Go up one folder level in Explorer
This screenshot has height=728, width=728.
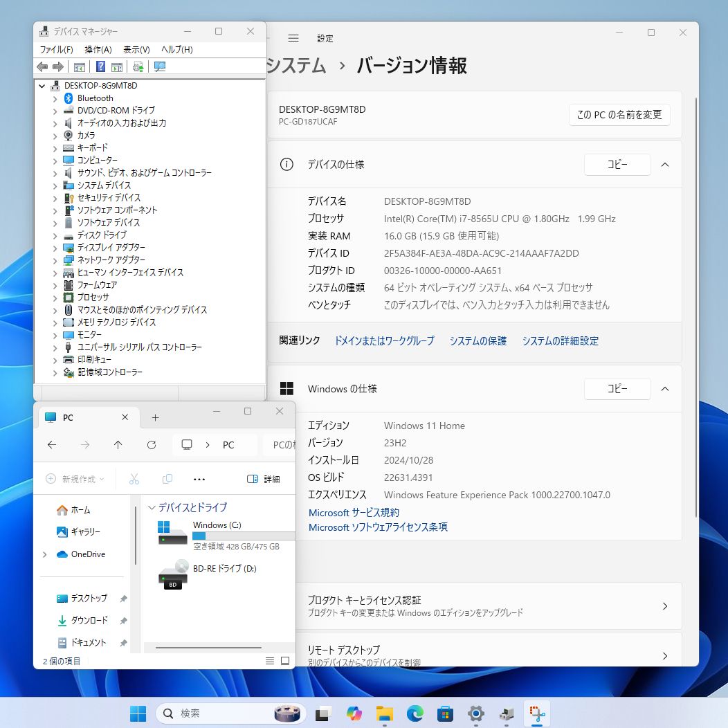(118, 445)
